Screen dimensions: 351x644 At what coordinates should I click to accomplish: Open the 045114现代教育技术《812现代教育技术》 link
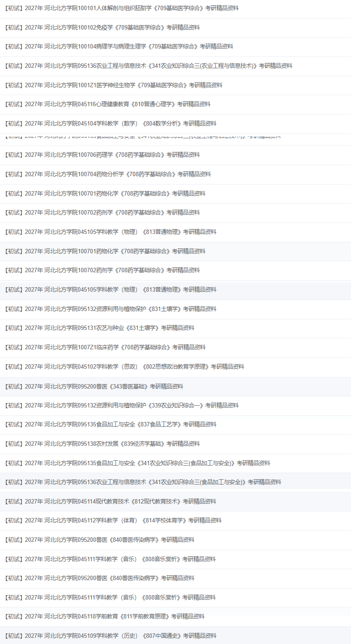point(111,501)
